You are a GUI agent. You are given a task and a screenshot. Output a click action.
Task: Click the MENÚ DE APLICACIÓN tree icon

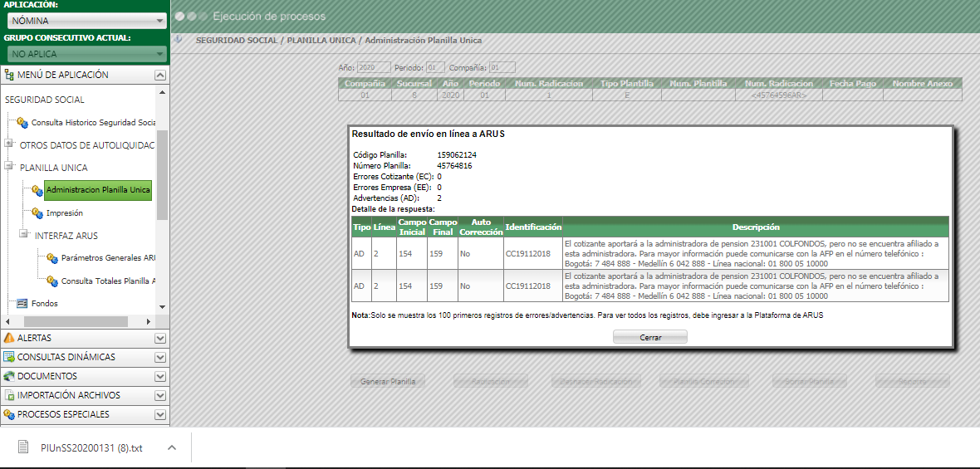click(x=9, y=75)
